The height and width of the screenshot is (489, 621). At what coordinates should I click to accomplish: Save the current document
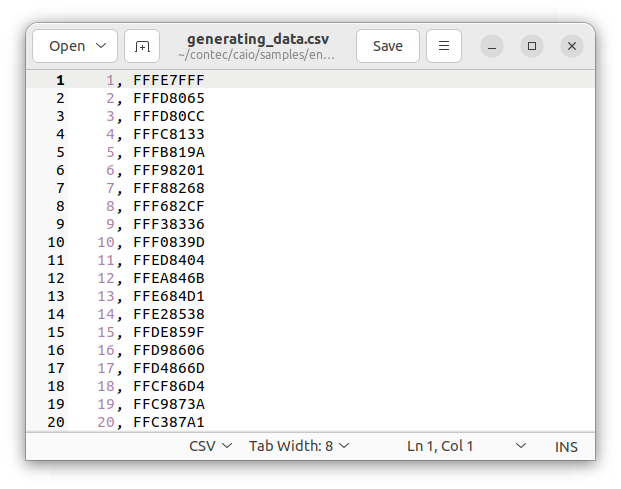[387, 46]
